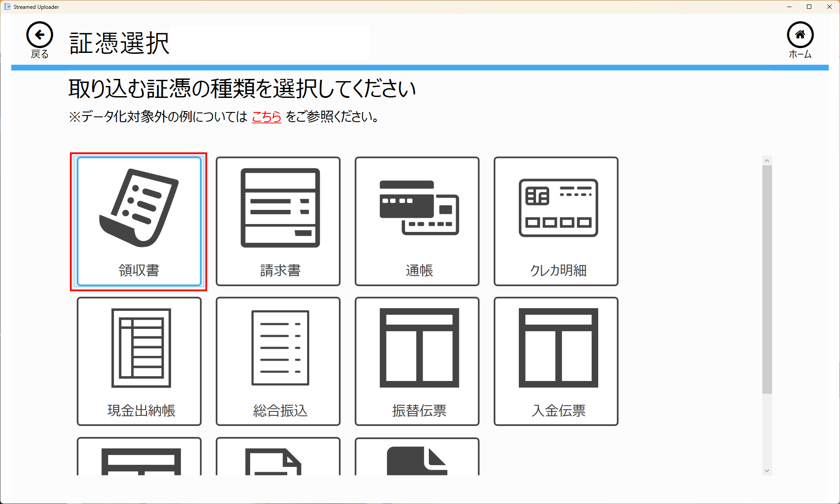Screen dimensions: 840x504
Task: Select the クレカ明細 credit card icon
Action: (558, 208)
